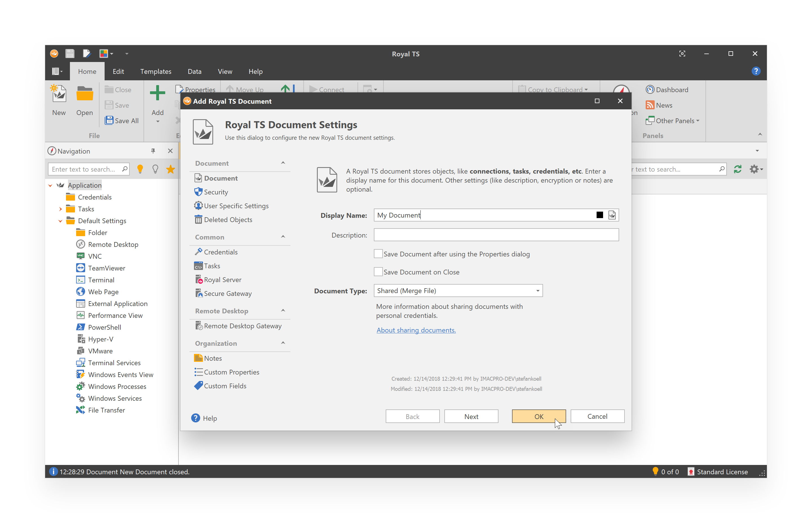Select Security in the dialog sidebar

pyautogui.click(x=211, y=192)
